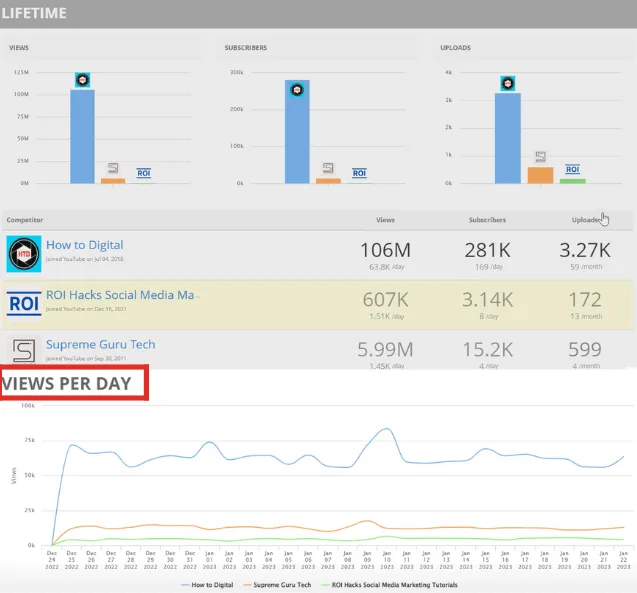Click ROI icon in Subscribers chart
The width and height of the screenshot is (637, 593).
click(x=359, y=173)
